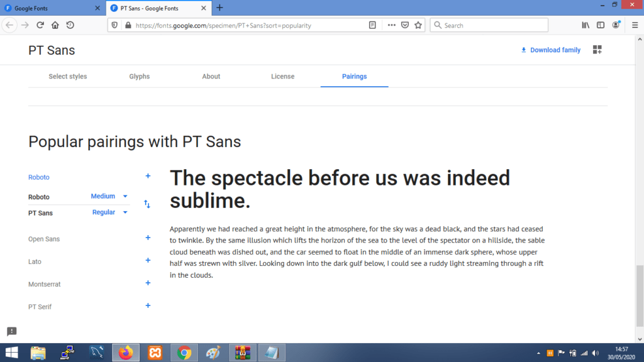Viewport: 644px width, 362px height.
Task: Open the history clock icon in toolbar
Action: (70, 25)
